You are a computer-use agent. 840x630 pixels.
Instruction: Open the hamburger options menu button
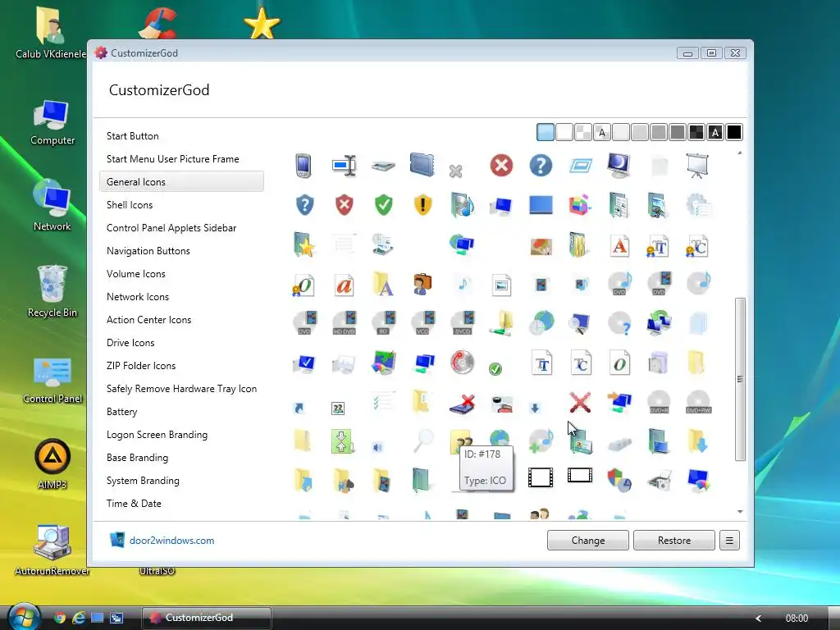coord(729,541)
